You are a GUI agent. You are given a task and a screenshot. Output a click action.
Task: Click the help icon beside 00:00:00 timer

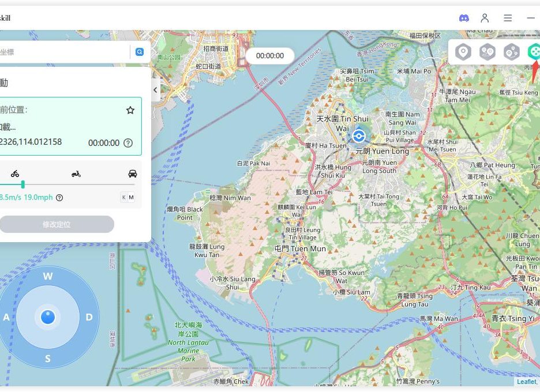tap(128, 143)
